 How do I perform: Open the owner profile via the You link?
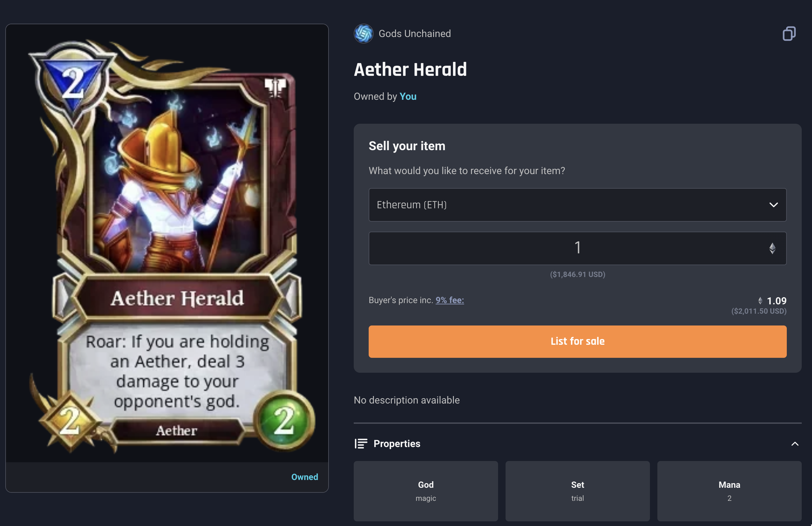(x=408, y=96)
